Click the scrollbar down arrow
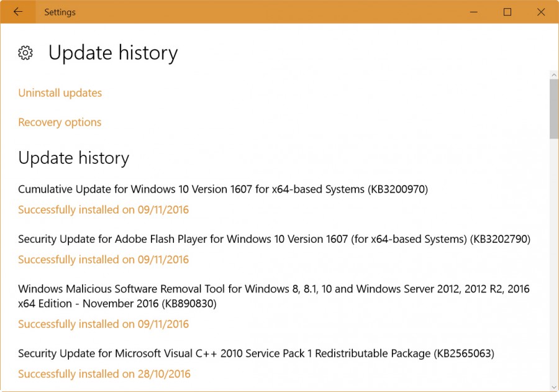This screenshot has height=392, width=559. click(553, 386)
